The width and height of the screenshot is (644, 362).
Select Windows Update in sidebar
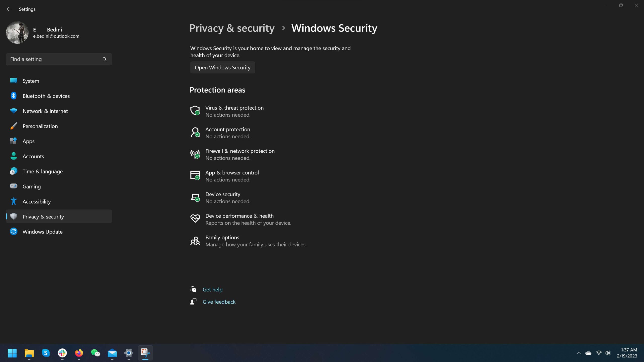(59, 232)
